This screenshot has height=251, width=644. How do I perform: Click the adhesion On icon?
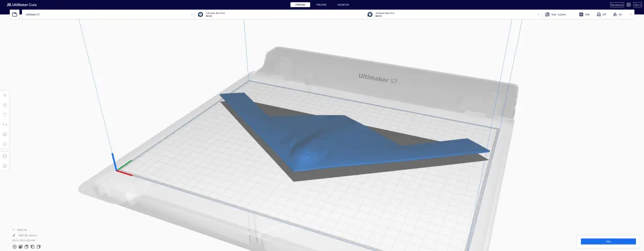(x=615, y=15)
